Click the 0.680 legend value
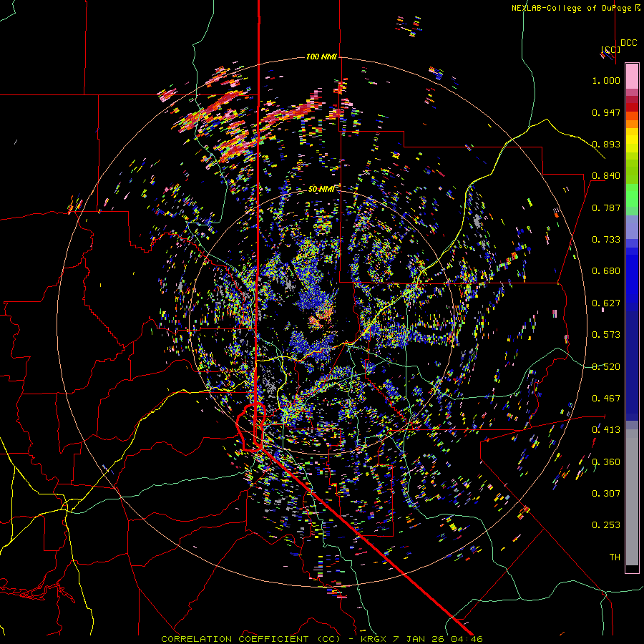The width and height of the screenshot is (644, 644). (606, 271)
